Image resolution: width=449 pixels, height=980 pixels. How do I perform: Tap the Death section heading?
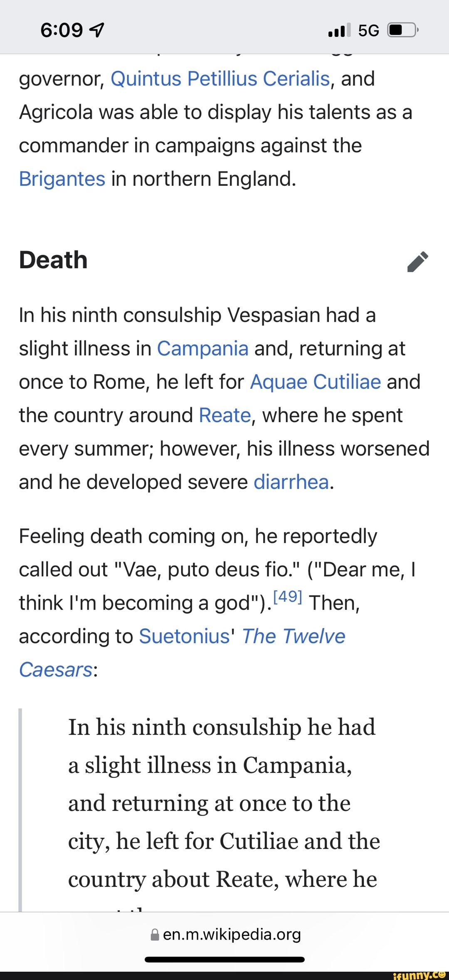tap(53, 260)
